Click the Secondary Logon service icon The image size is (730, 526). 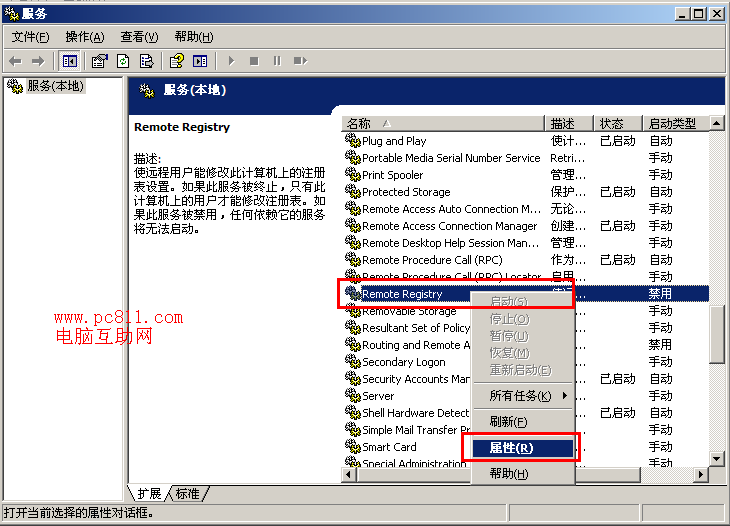[352, 362]
